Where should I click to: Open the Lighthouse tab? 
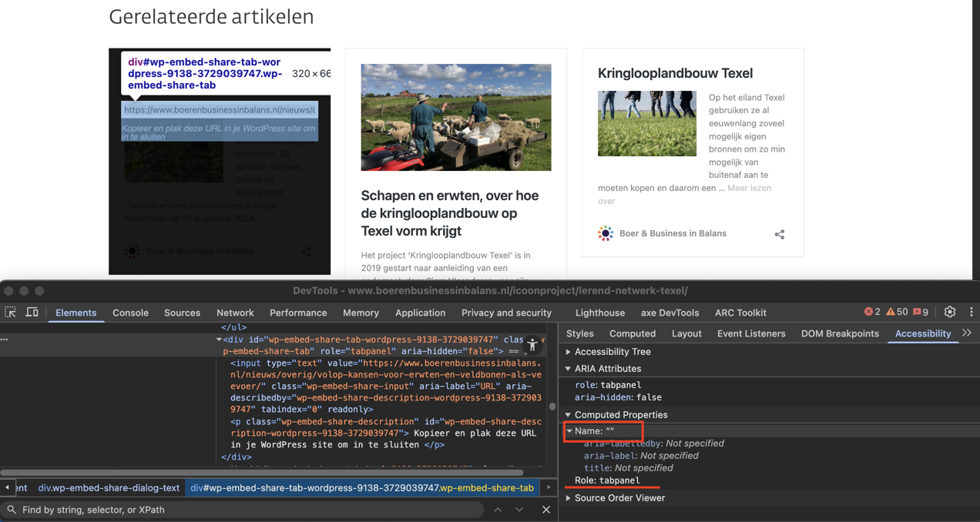pos(599,313)
